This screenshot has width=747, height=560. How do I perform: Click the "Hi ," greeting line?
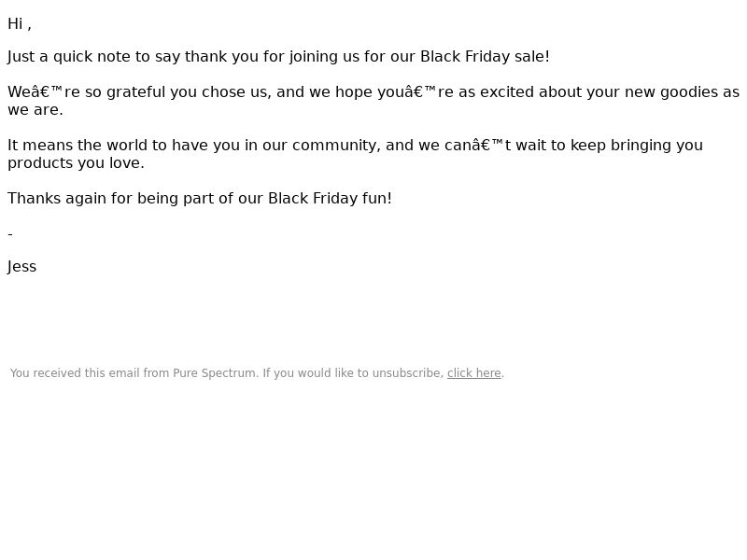tap(20, 24)
